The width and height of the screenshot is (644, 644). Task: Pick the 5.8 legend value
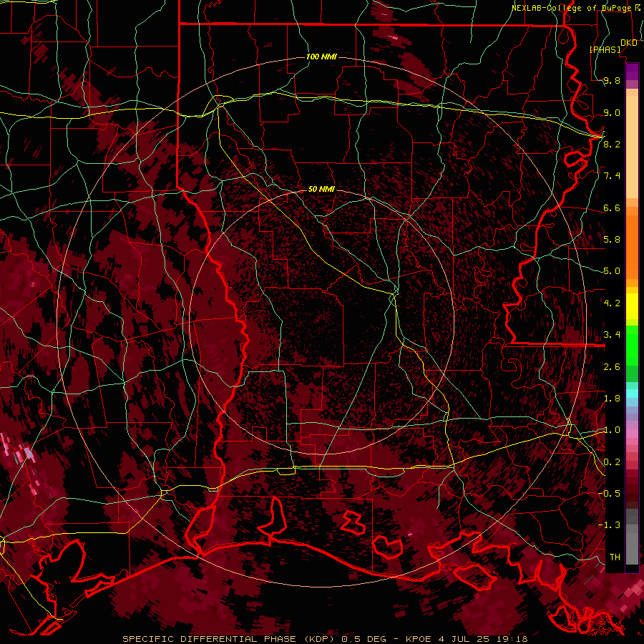(612, 240)
